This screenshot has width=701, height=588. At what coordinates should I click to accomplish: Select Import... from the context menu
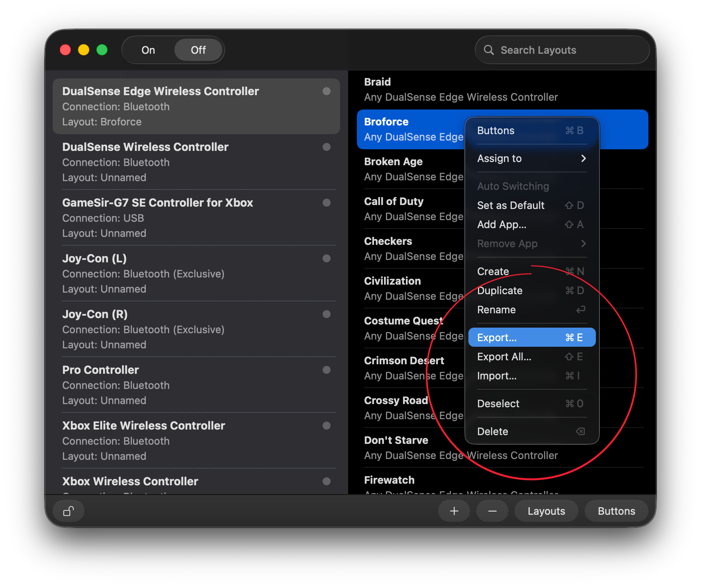(532, 376)
